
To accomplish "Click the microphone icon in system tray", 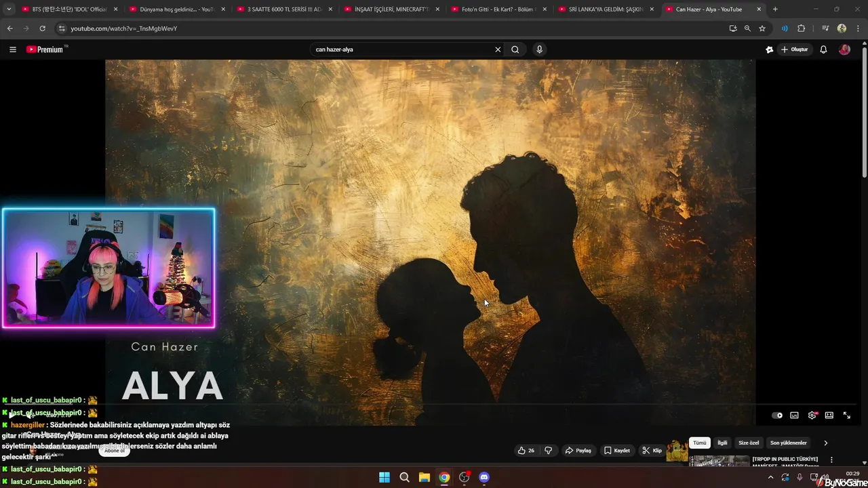I will pos(800,477).
